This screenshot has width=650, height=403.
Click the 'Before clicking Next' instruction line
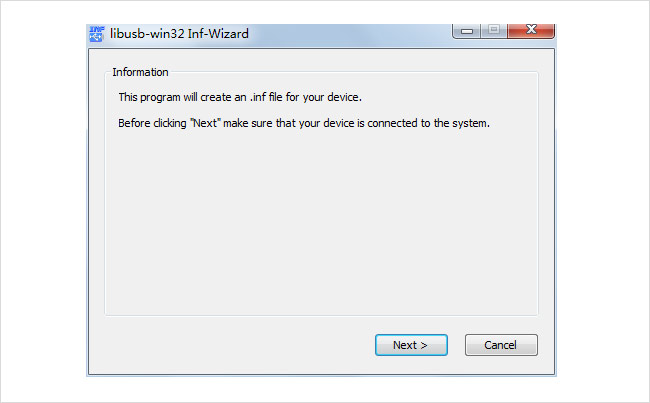tap(304, 124)
